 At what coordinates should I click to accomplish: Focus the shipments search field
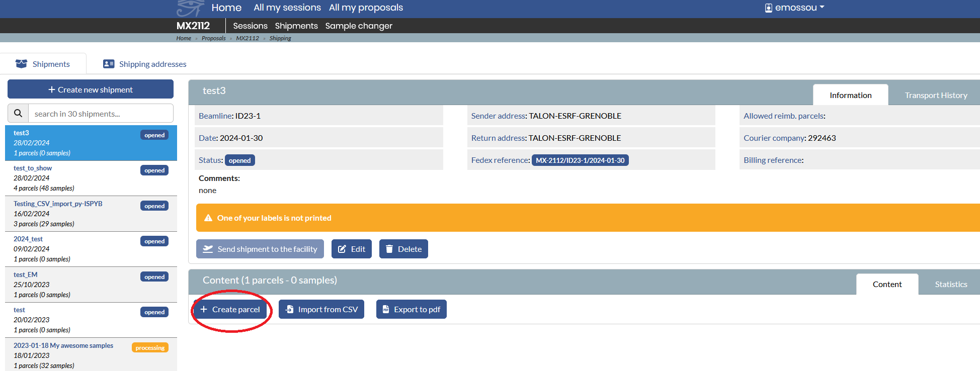pos(101,114)
